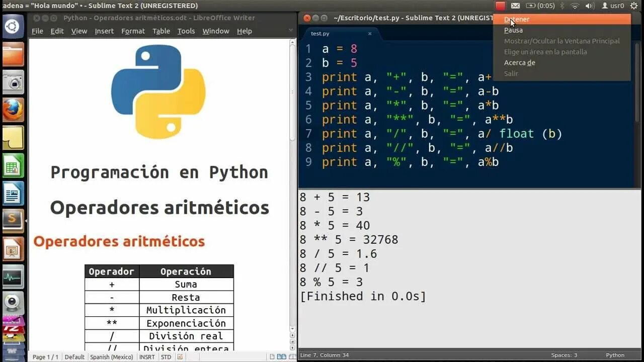
Task: Open LibreOffice Impress from the launcher
Action: point(13,249)
